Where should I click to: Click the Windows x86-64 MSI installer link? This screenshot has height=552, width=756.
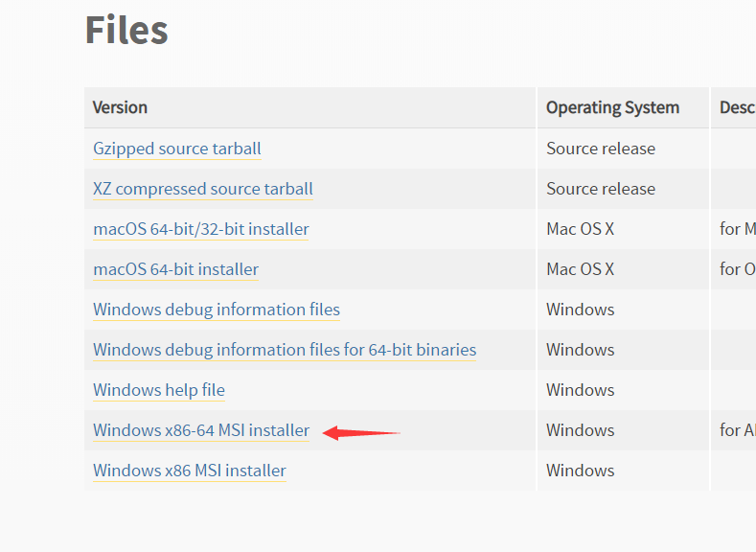[x=201, y=430]
